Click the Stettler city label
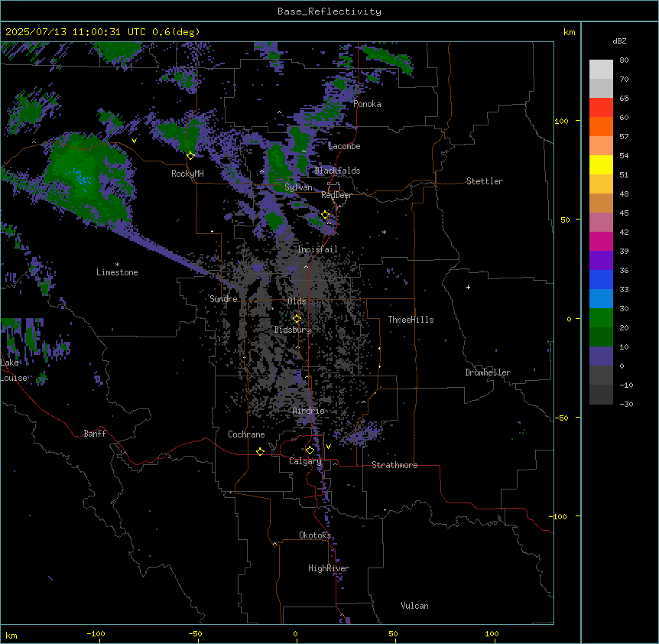Image resolution: width=659 pixels, height=644 pixels. pos(485,181)
